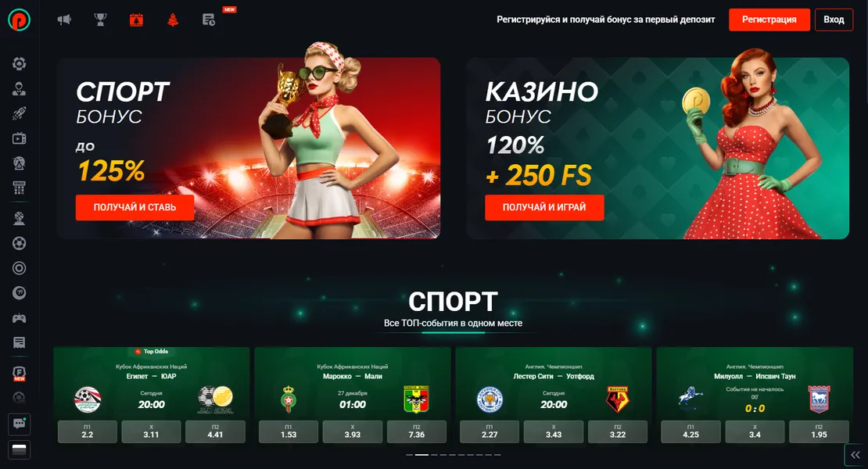Open the soccer ball sports icon
Screen dimensions: 868x469
[20, 243]
